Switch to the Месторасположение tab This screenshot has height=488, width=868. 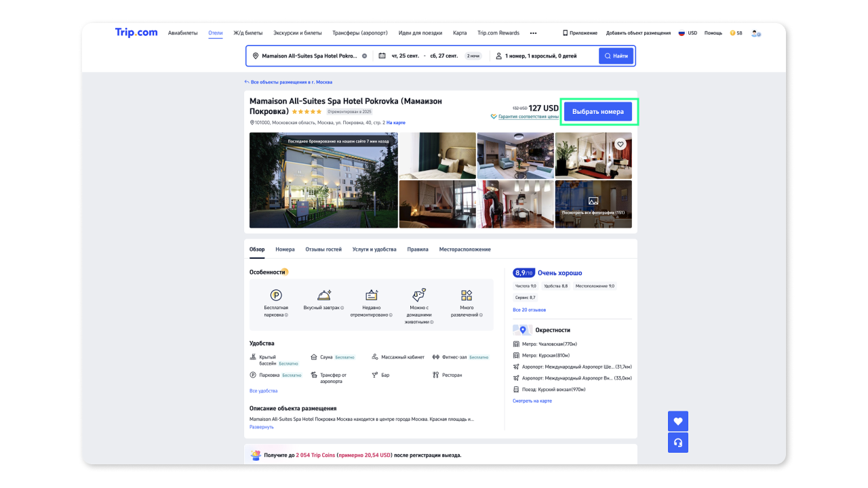click(465, 249)
